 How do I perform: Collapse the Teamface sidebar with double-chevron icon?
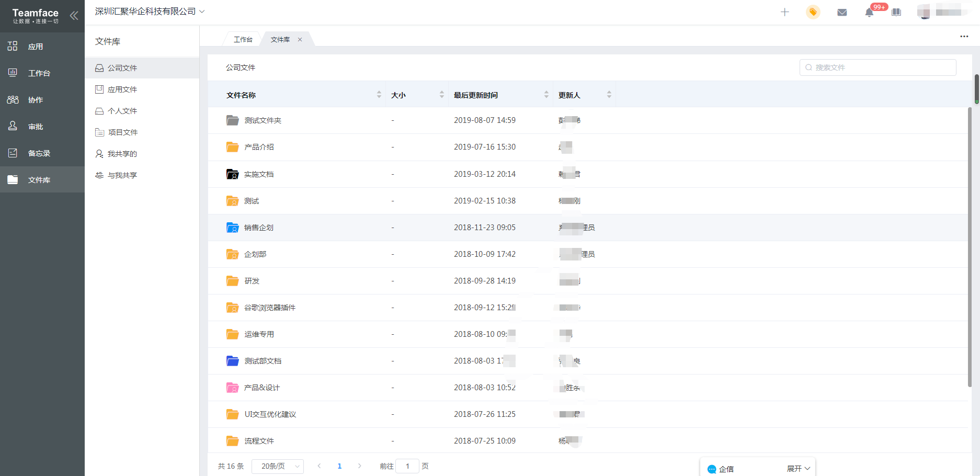tap(74, 16)
